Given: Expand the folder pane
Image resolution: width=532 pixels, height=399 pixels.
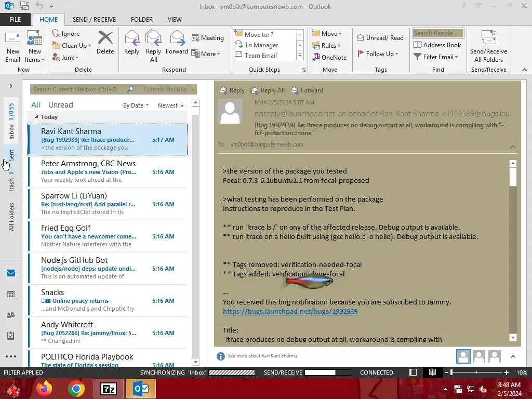Looking at the screenshot, I should (x=11, y=86).
